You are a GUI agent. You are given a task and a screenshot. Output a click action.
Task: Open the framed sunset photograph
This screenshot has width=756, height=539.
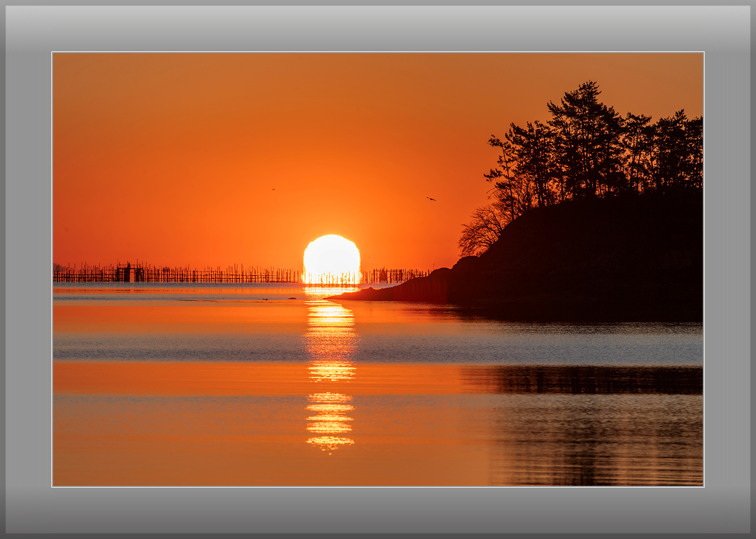378,269
